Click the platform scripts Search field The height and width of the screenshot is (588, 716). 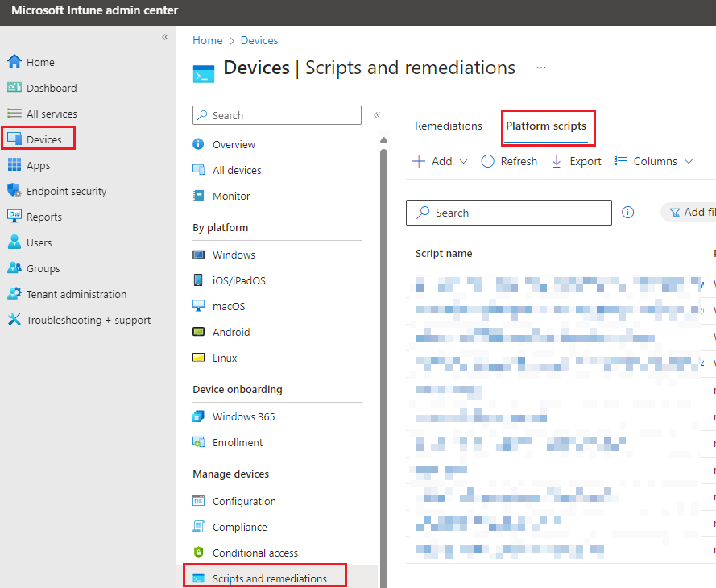point(509,213)
